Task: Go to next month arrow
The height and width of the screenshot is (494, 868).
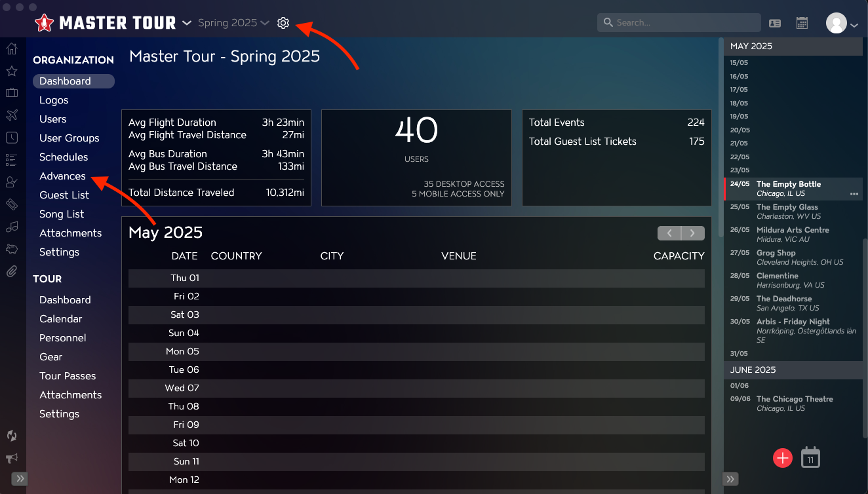Action: point(693,233)
